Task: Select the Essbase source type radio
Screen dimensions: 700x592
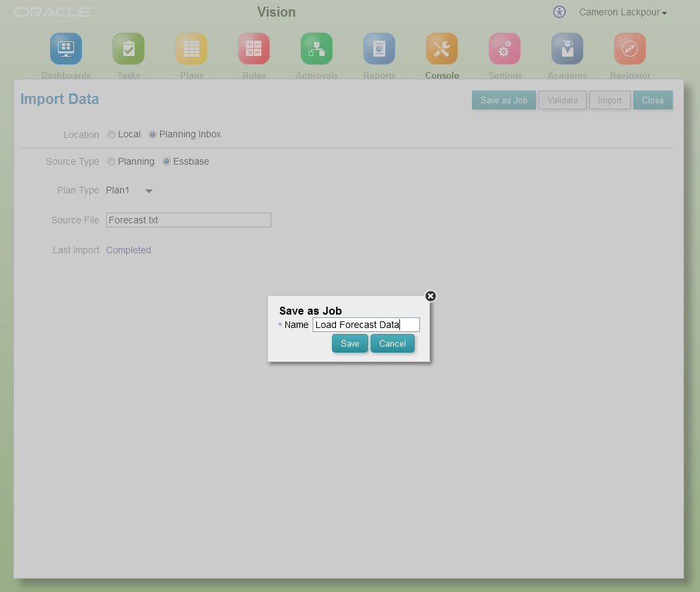Action: click(167, 161)
